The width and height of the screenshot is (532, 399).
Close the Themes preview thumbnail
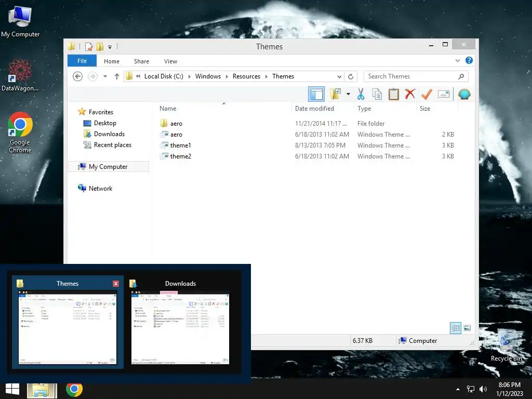[x=116, y=284]
